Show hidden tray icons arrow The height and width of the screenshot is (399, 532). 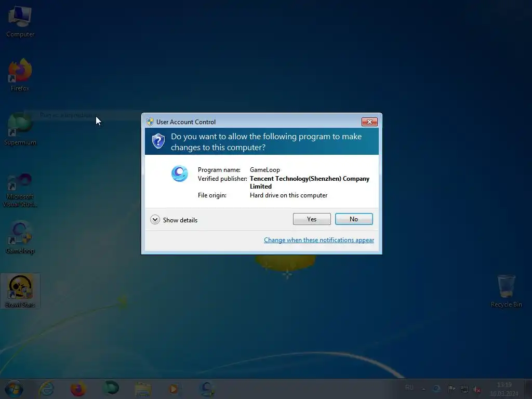[x=423, y=389]
